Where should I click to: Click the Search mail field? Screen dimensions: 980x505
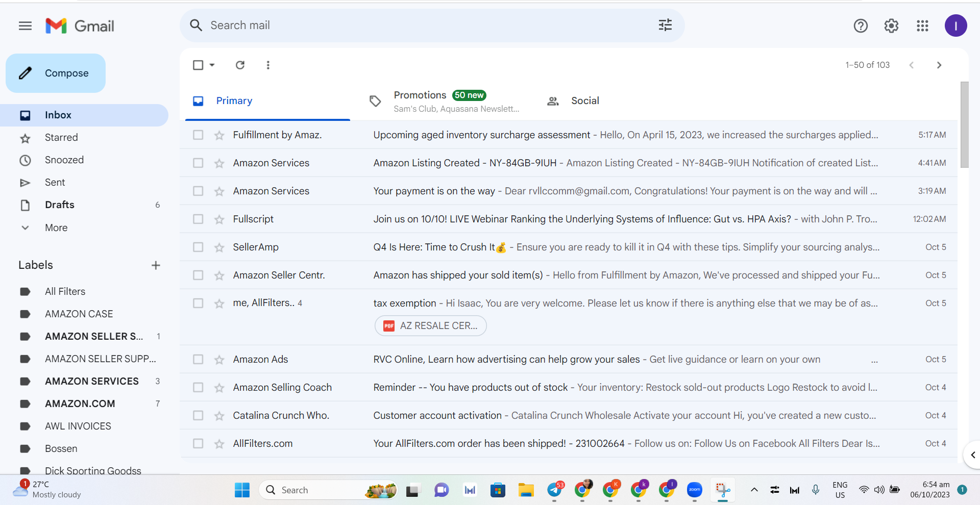432,26
